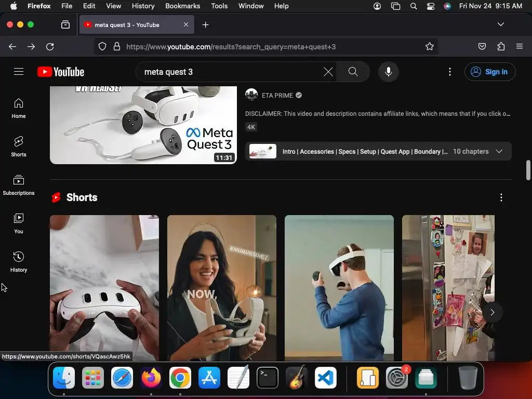Image resolution: width=532 pixels, height=399 pixels.
Task: Open Shorts from the sidebar
Action: coord(19,147)
